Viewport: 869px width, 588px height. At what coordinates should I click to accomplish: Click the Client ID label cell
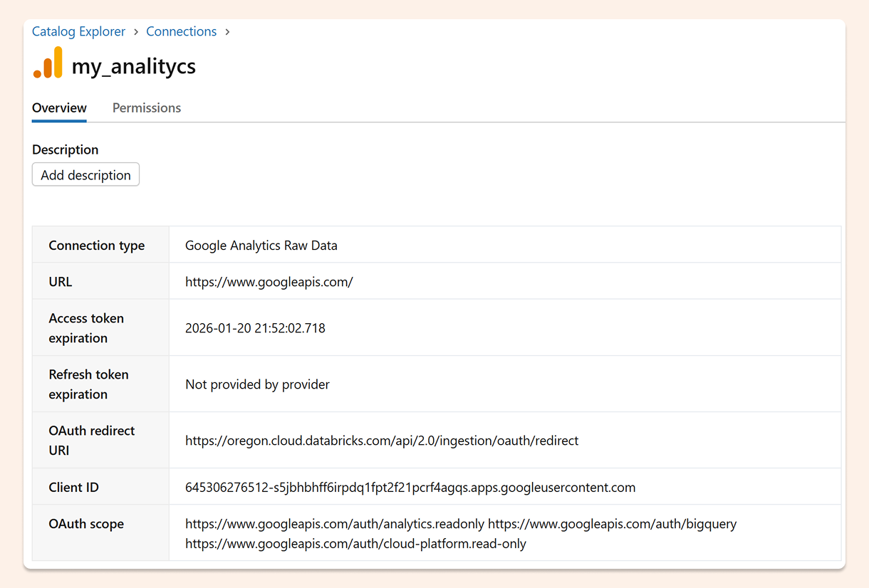pyautogui.click(x=100, y=487)
